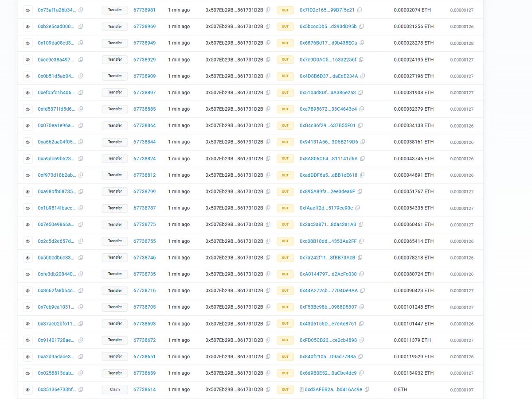Copy recipient address 0x7a242f11...8fBB73AcB
Image resolution: width=532 pixels, height=399 pixels.
point(360,258)
